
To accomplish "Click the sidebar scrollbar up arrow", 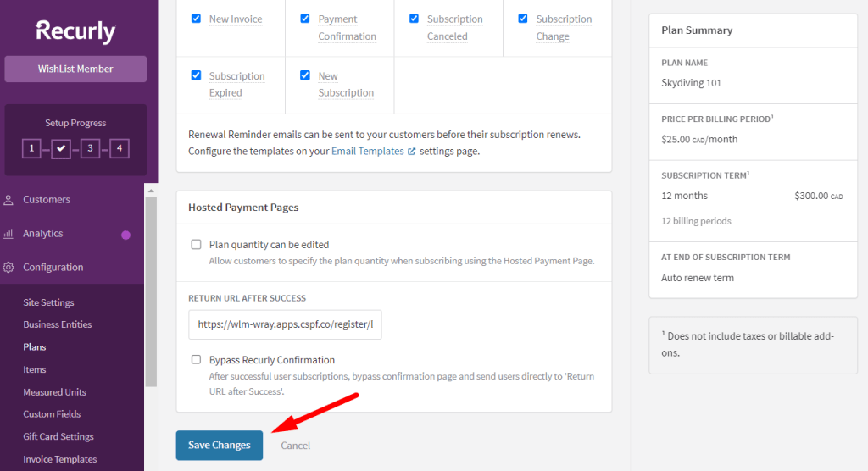I will pyautogui.click(x=151, y=191).
